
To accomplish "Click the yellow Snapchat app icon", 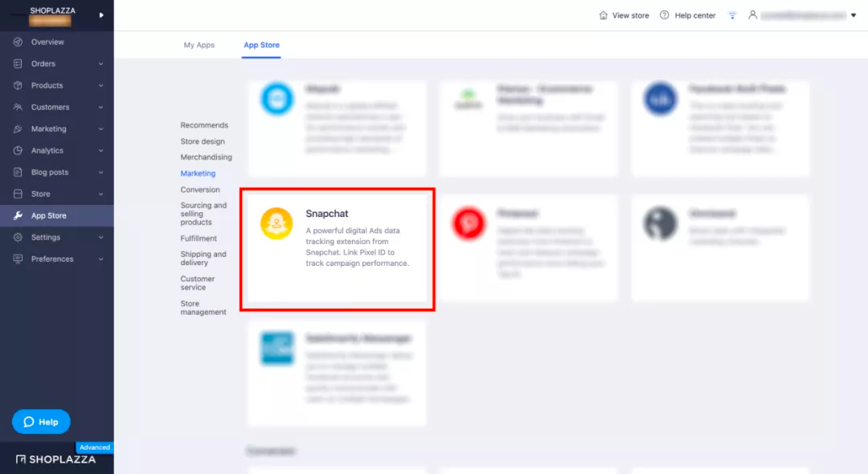I will pyautogui.click(x=276, y=223).
